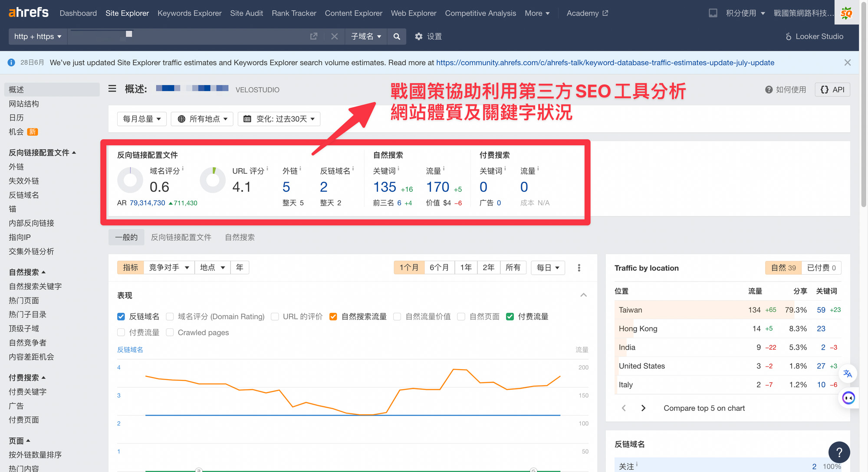Open the 每月总量 dropdown

(142, 119)
